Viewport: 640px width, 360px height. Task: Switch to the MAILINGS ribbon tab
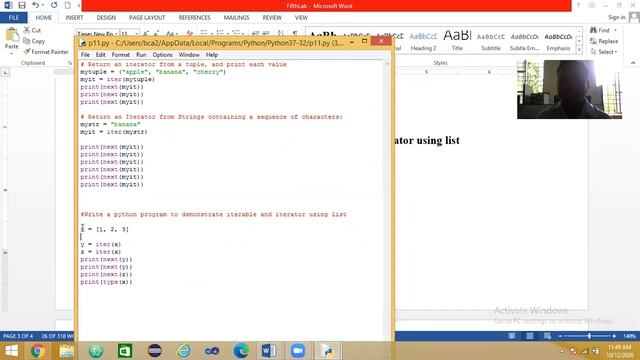[x=236, y=18]
